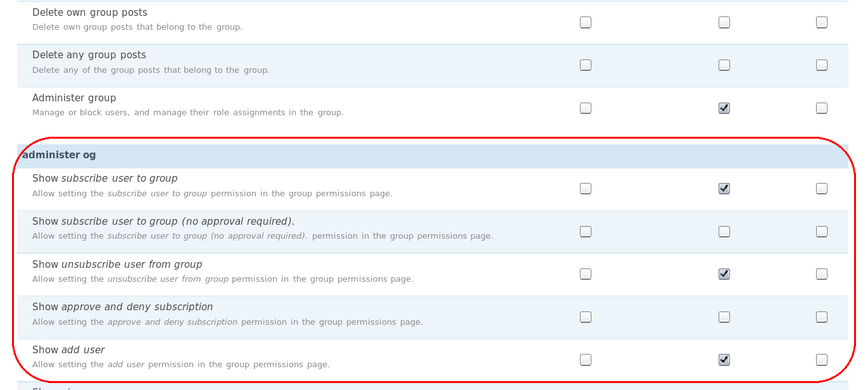Screen dimensions: 868x390
Task: Enable first Show add user checkbox
Action: (585, 360)
